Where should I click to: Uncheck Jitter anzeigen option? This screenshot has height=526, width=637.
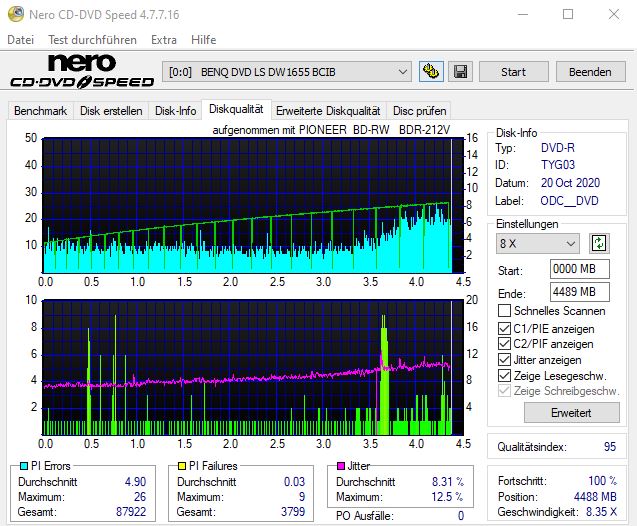[x=505, y=360]
